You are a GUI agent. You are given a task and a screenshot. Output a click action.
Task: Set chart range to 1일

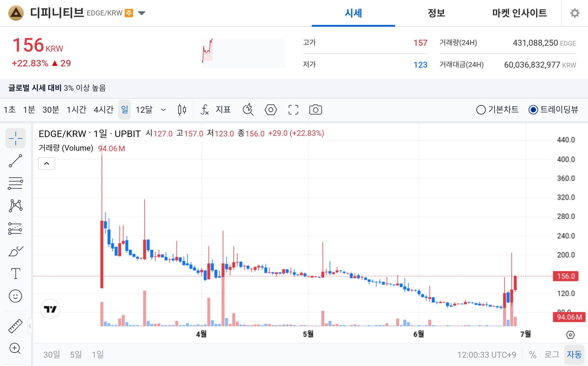(x=98, y=354)
